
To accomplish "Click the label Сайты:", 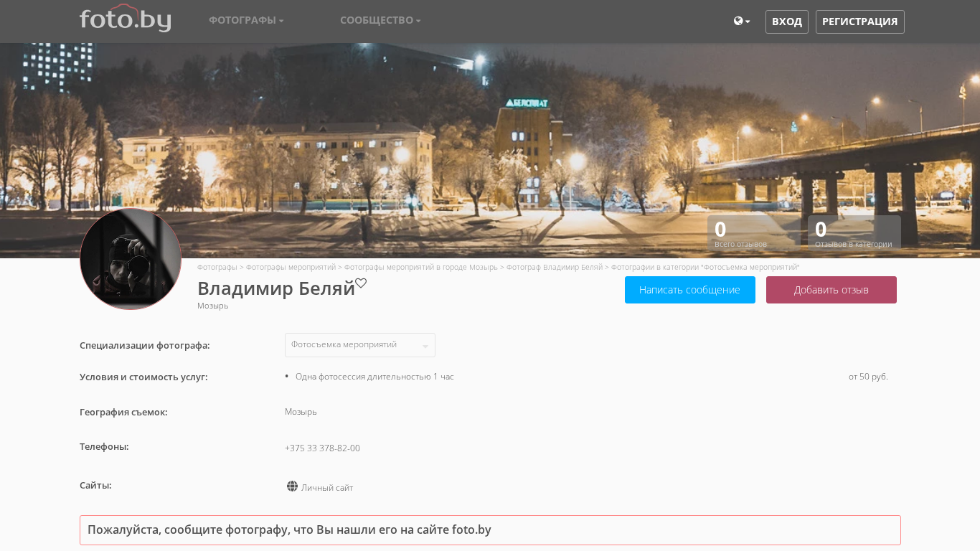I will pyautogui.click(x=95, y=485).
